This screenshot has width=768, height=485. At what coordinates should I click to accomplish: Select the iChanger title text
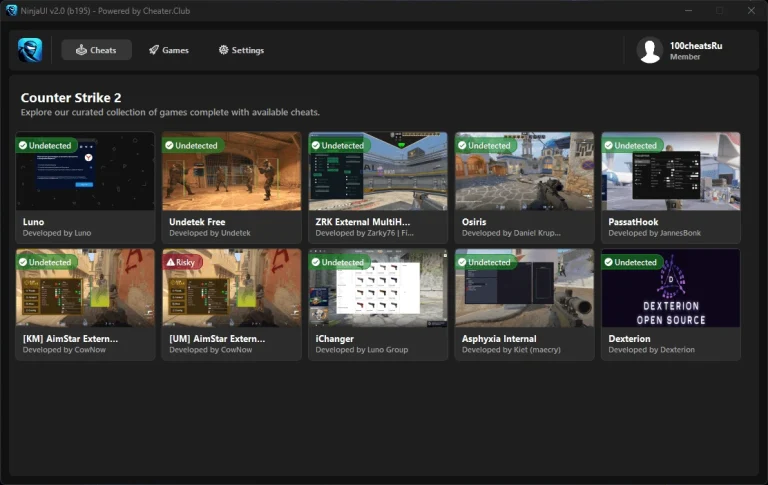point(335,339)
